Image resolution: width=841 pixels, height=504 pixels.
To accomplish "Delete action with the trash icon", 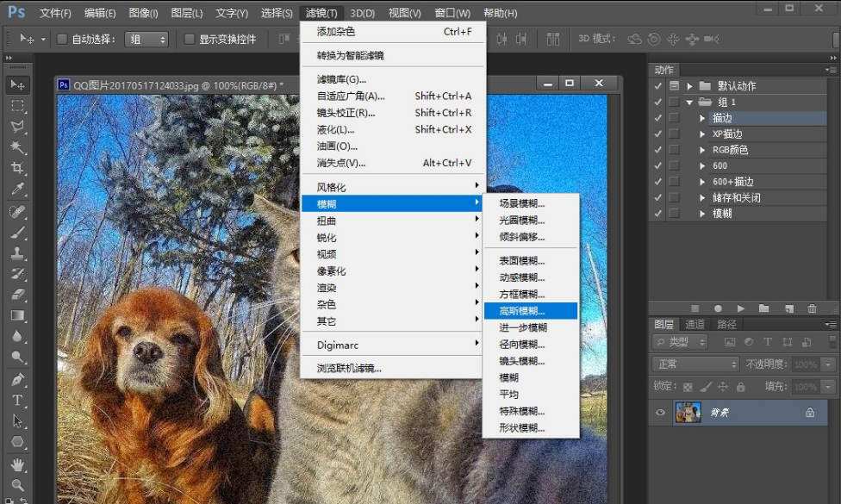I will tap(812, 308).
